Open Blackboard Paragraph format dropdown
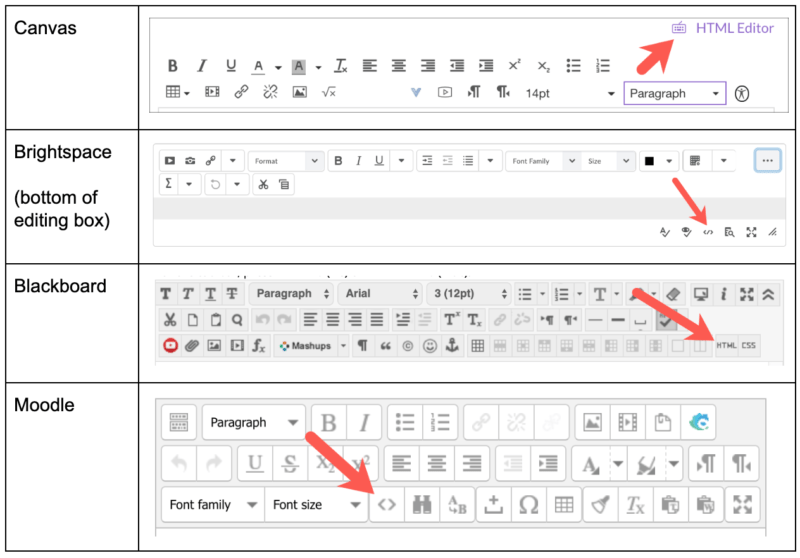 tap(292, 294)
